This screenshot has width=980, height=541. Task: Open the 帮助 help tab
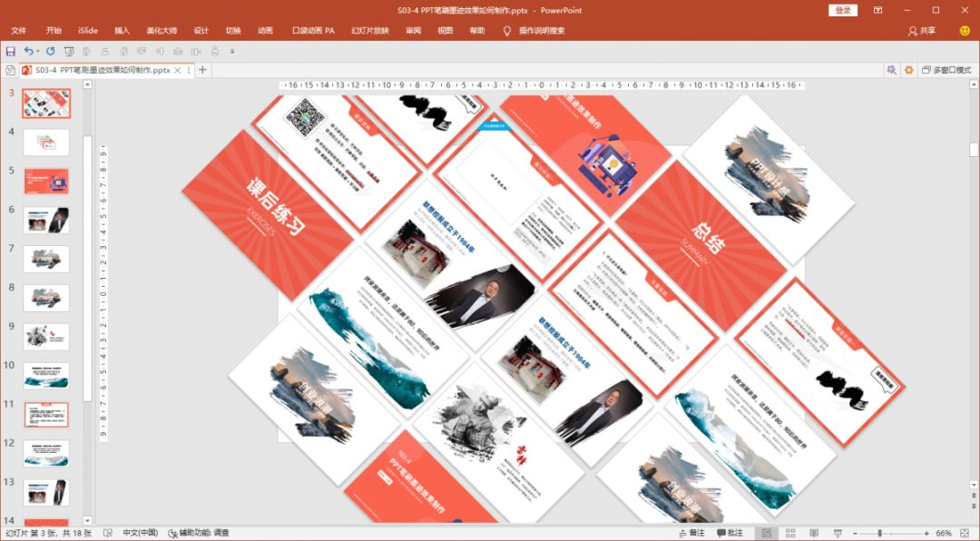[x=477, y=31]
